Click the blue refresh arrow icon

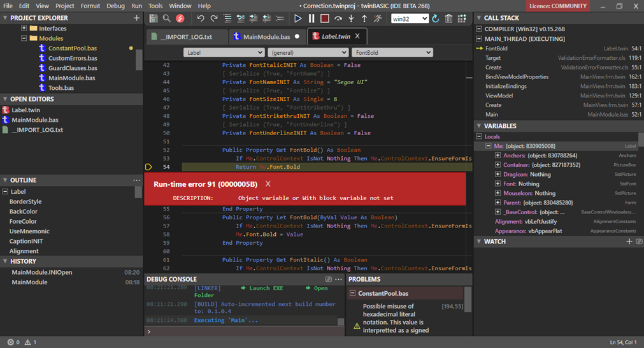pos(435,18)
